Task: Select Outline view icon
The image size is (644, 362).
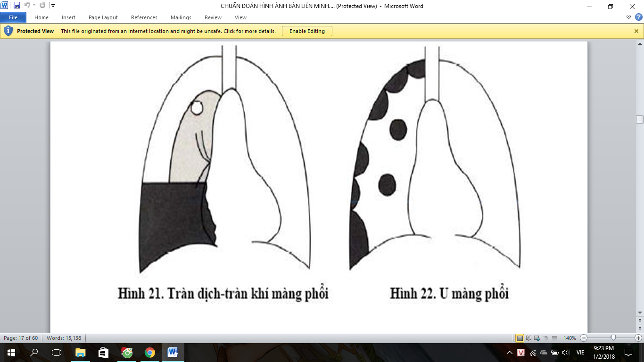Action: (546, 338)
